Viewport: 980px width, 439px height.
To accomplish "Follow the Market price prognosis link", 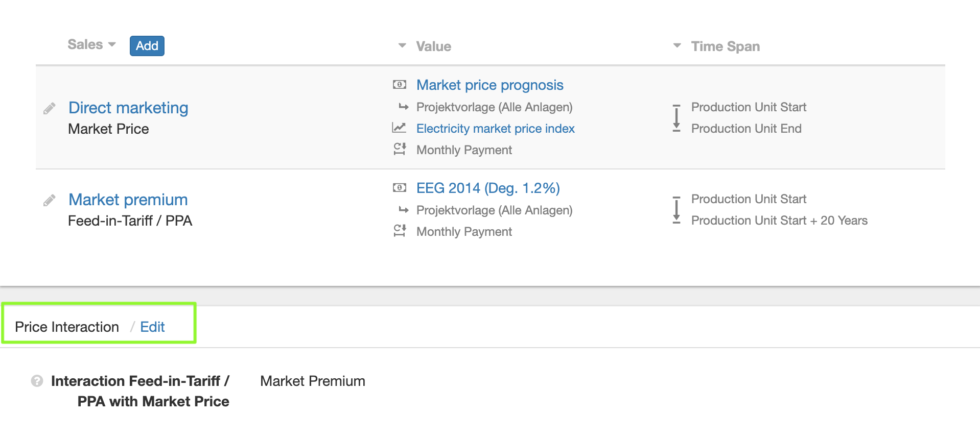I will (x=489, y=85).
